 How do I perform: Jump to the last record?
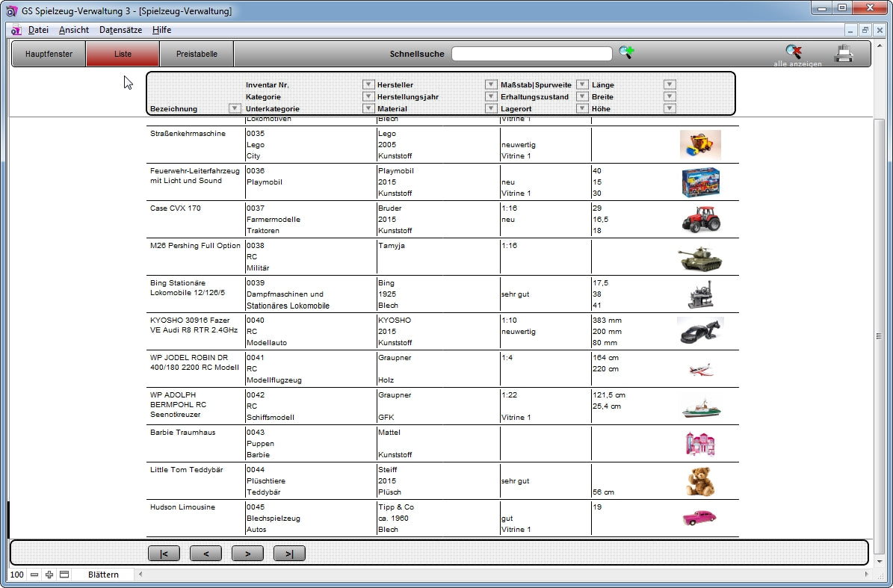(x=289, y=554)
